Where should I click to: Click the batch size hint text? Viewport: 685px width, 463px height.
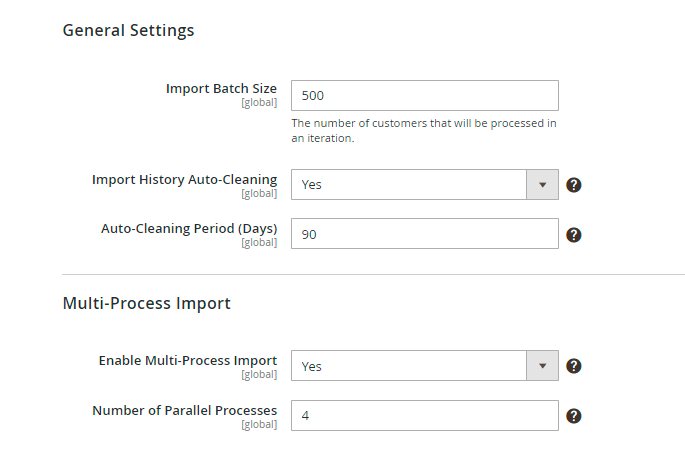pos(423,131)
